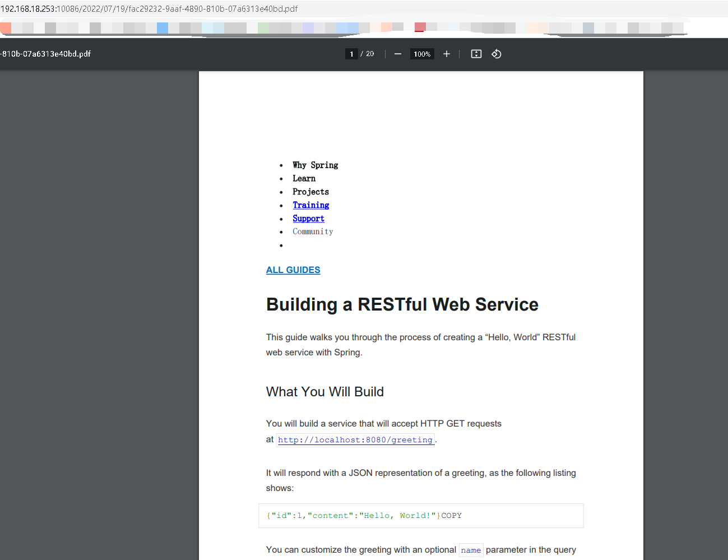Click the Fit to page icon

click(476, 54)
